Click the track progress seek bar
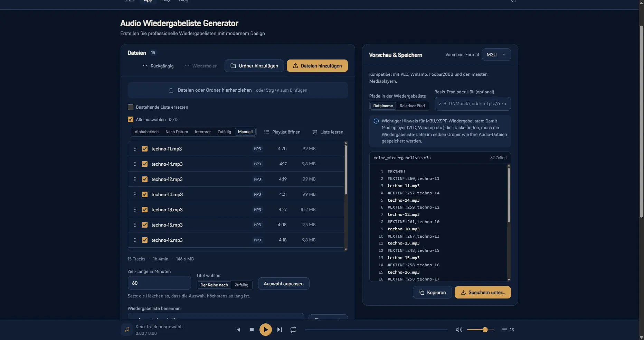 pyautogui.click(x=376, y=330)
